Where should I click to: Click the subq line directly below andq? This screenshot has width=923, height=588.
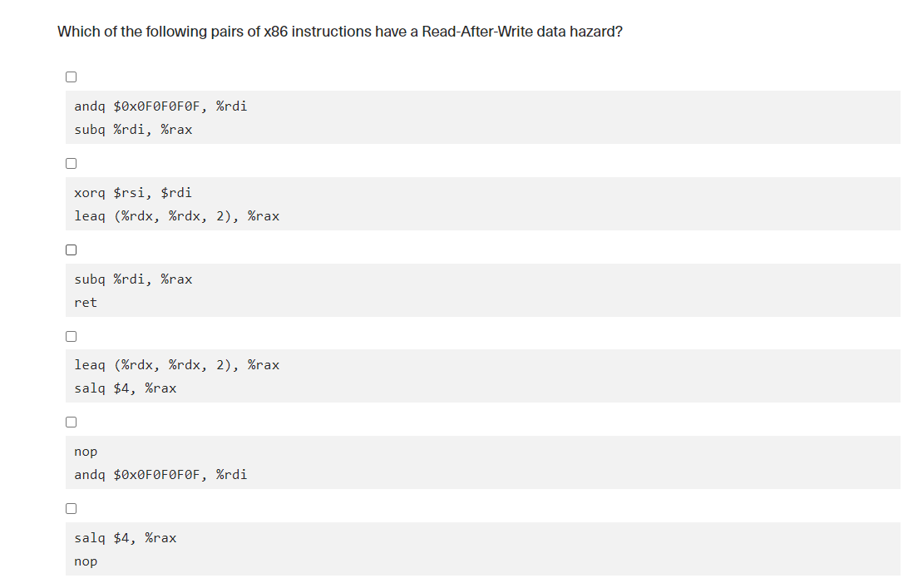[133, 130]
